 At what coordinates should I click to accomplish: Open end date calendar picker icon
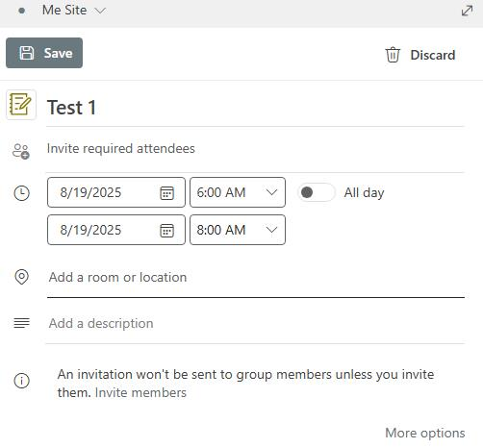[166, 231]
